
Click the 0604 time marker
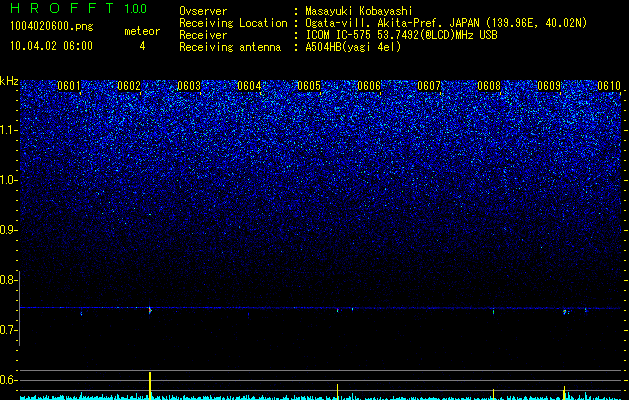[249, 86]
